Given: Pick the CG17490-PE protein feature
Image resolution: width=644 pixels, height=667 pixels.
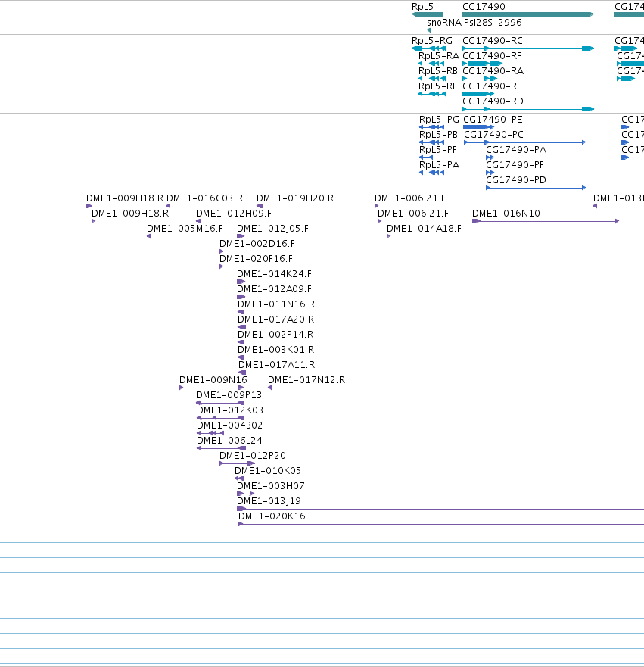Looking at the screenshot, I should 478,127.
